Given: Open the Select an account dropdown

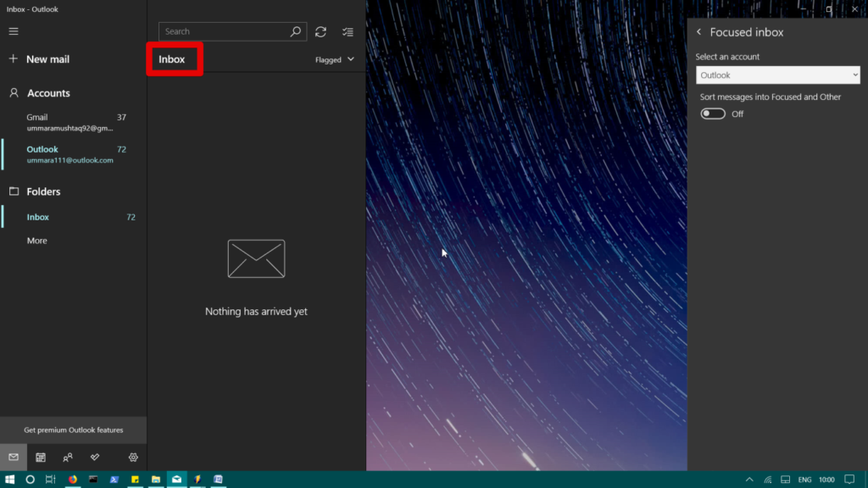Looking at the screenshot, I should (777, 75).
